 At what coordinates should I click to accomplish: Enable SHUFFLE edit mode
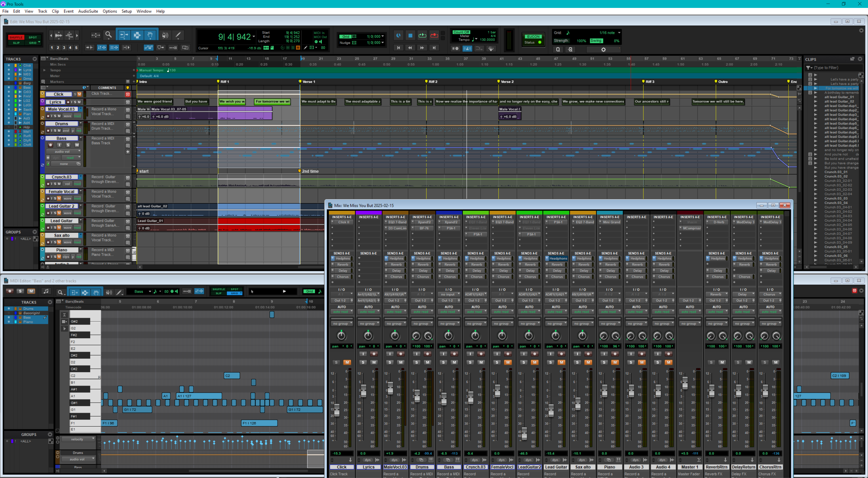[x=16, y=37]
